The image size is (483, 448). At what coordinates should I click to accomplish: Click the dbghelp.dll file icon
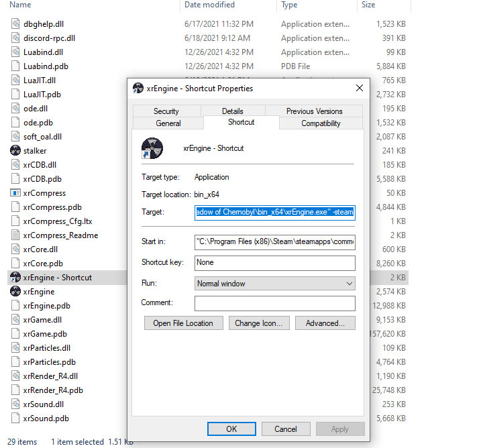pos(15,24)
